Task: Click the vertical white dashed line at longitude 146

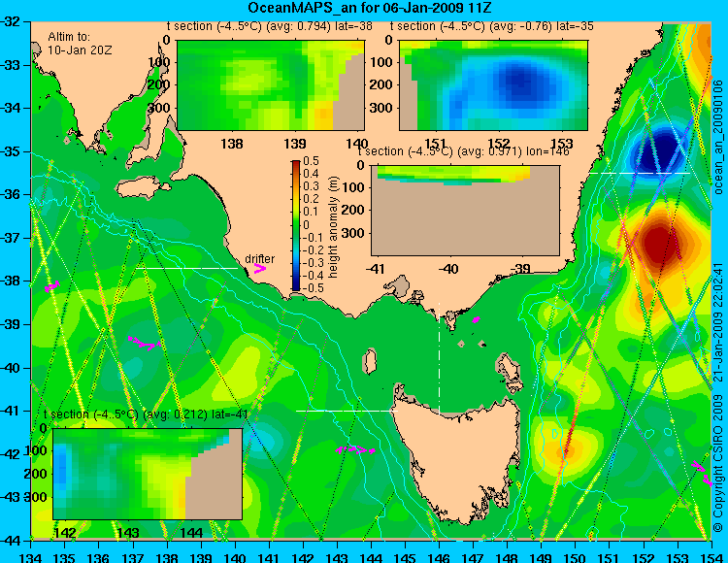Action: click(439, 358)
